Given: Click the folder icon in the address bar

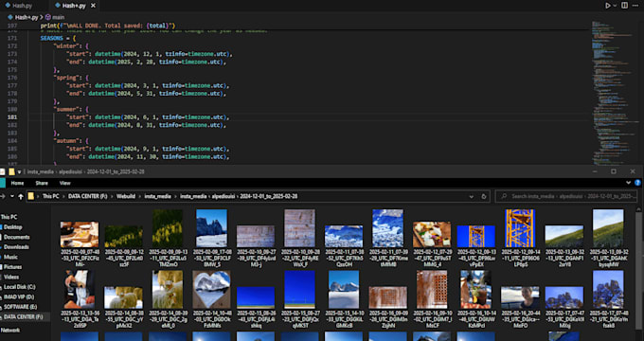Looking at the screenshot, I should point(31,196).
